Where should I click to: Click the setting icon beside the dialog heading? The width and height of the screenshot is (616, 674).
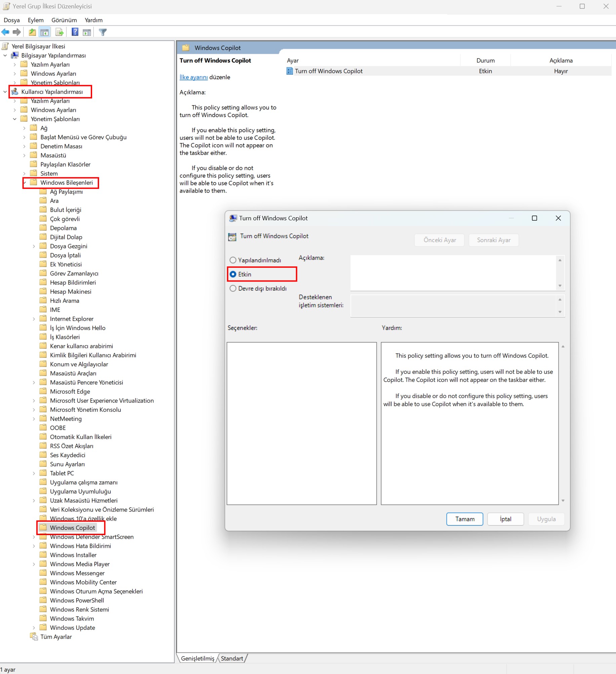(x=232, y=237)
